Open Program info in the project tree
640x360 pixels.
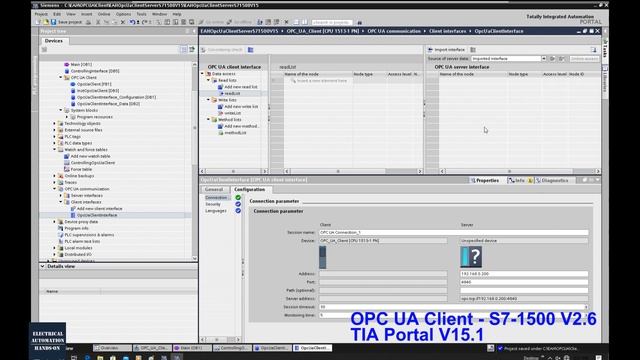pyautogui.click(x=76, y=228)
